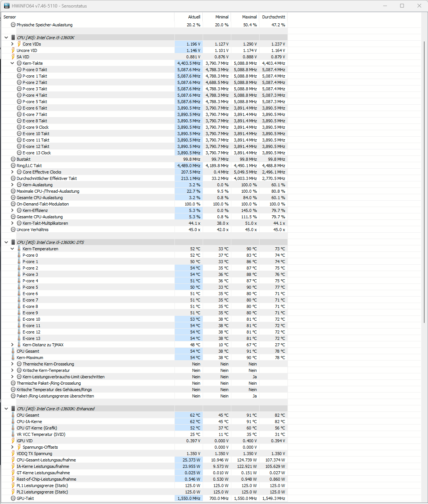Click the thermometer icon of E-core 13

19,338
